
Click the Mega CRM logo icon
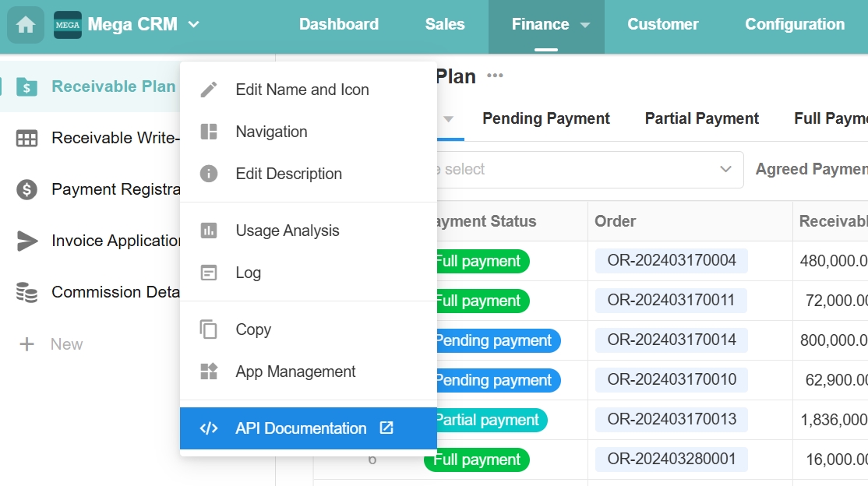tap(68, 25)
